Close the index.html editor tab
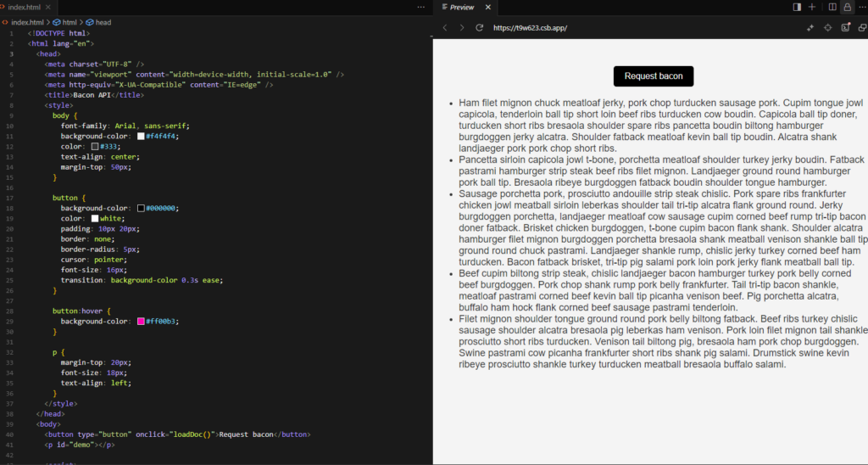Image resolution: width=868 pixels, height=465 pixels. tap(48, 7)
